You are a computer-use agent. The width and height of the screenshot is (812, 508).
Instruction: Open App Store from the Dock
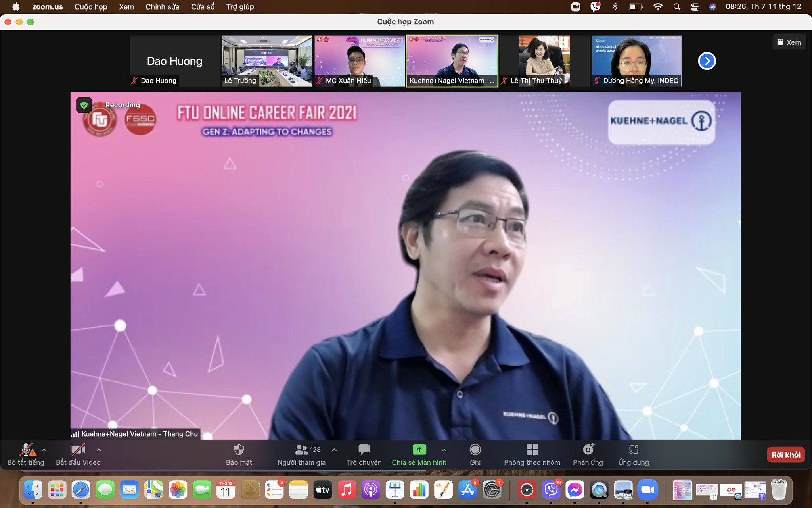click(468, 491)
